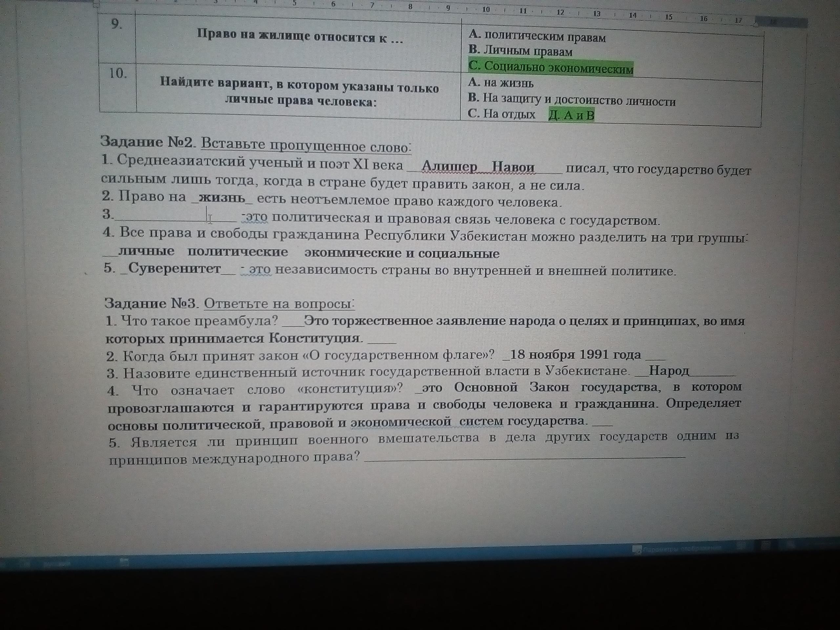The width and height of the screenshot is (840, 630).
Task: Click text 'Среднеазиатский ученый и поэт XI века'
Action: pos(260,163)
